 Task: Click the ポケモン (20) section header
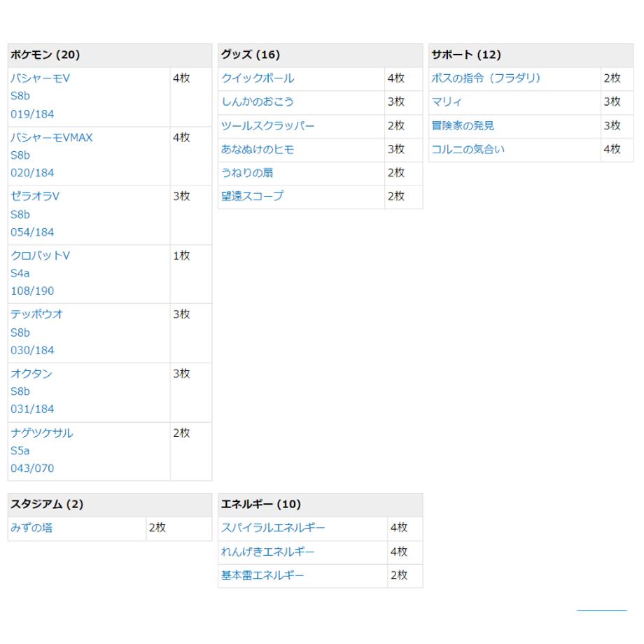[110, 55]
